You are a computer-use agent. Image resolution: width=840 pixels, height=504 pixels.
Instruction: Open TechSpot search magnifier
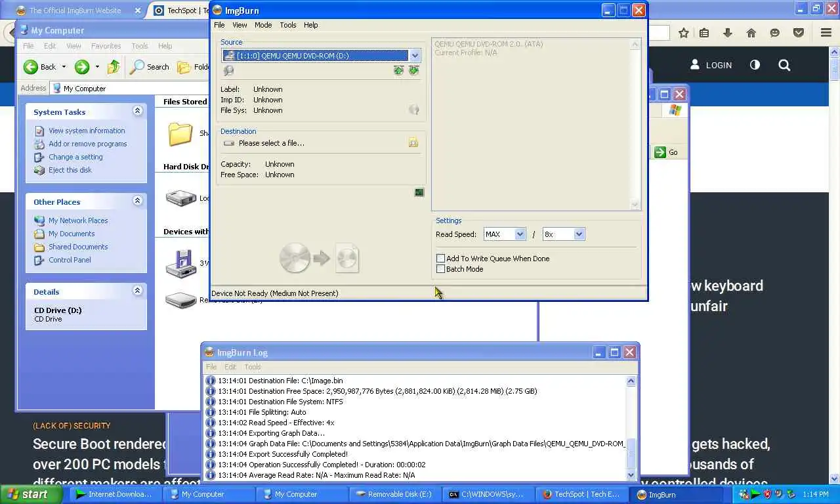click(784, 65)
